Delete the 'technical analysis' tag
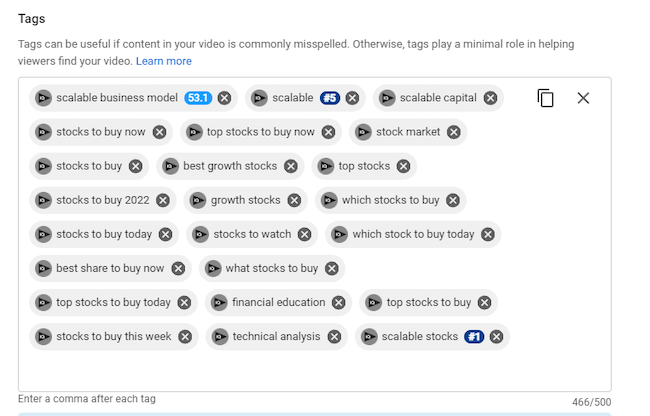 [334, 336]
